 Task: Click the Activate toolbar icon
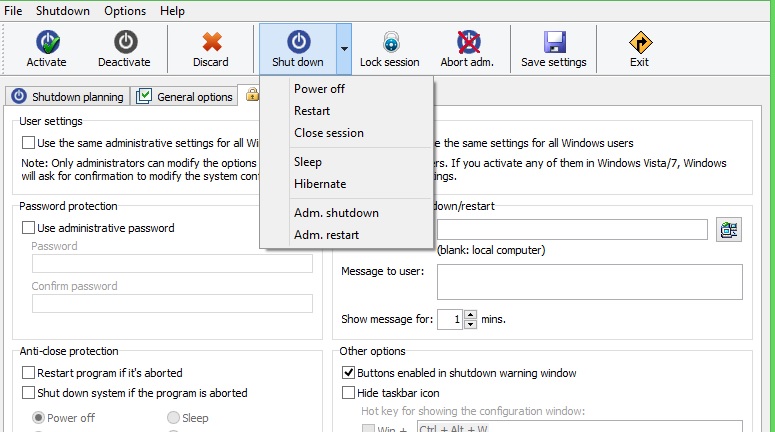click(47, 42)
